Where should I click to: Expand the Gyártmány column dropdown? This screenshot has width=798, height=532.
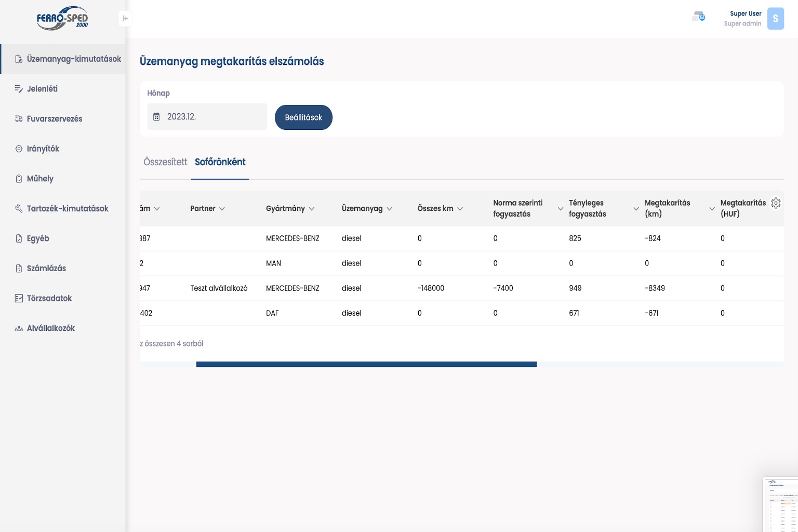[312, 209]
